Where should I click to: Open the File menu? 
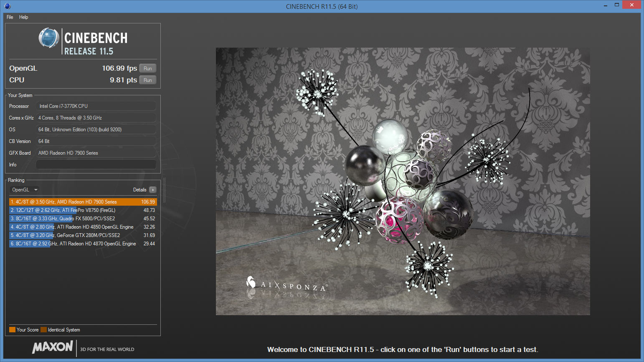pos(10,17)
